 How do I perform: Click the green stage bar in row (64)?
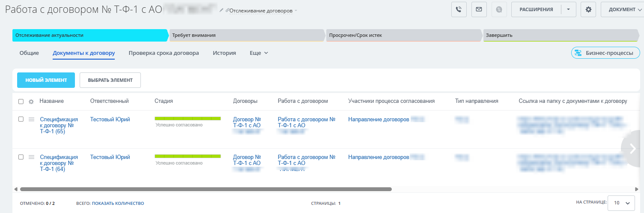(x=188, y=156)
